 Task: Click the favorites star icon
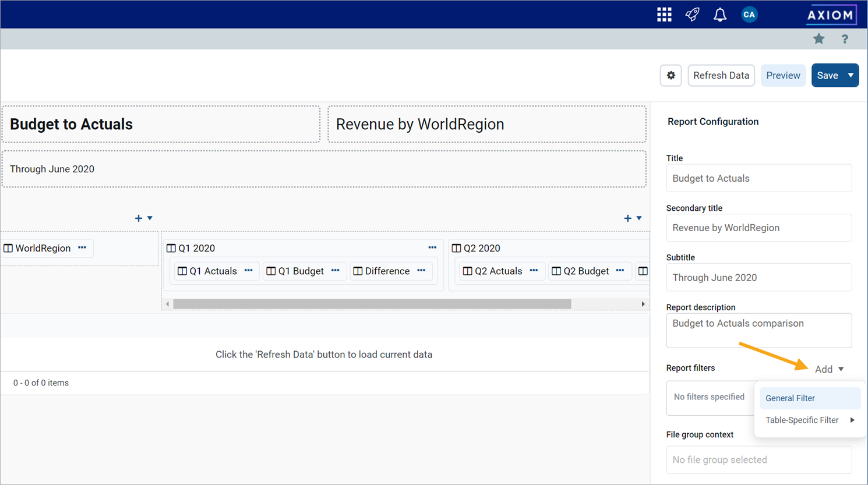click(819, 39)
